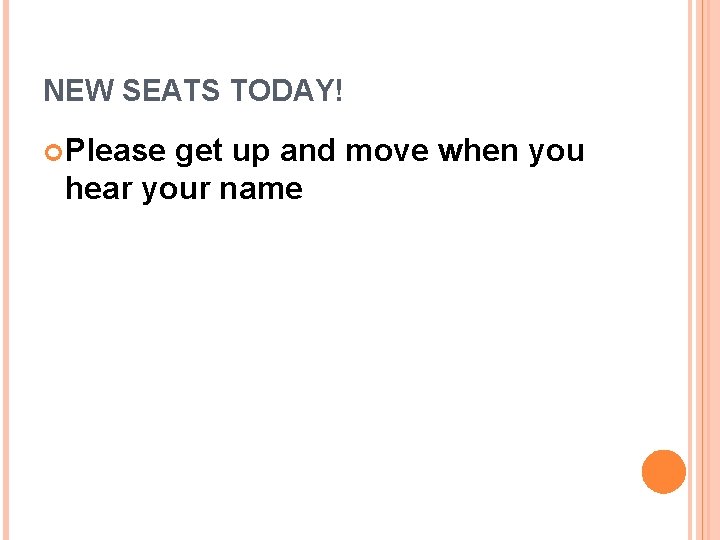Click the word up in bullet
Image resolution: width=720 pixels, height=540 pixels.
pos(251,154)
